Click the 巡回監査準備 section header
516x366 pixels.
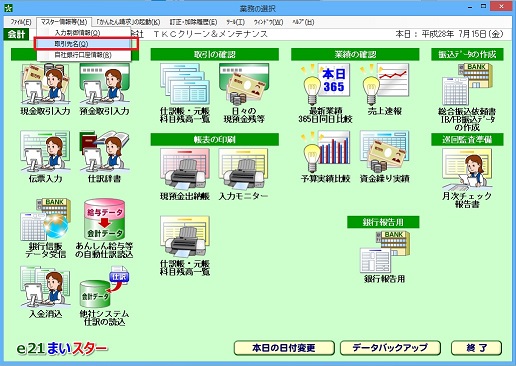(x=467, y=139)
